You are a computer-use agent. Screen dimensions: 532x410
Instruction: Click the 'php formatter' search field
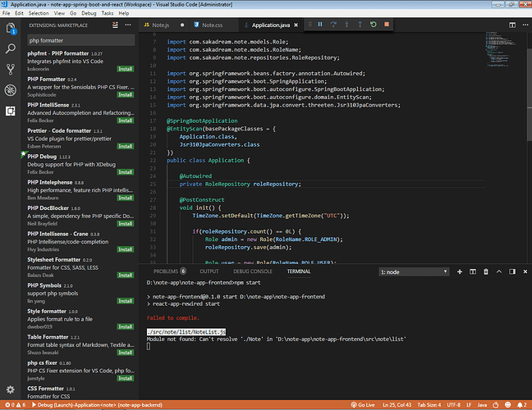(80, 40)
